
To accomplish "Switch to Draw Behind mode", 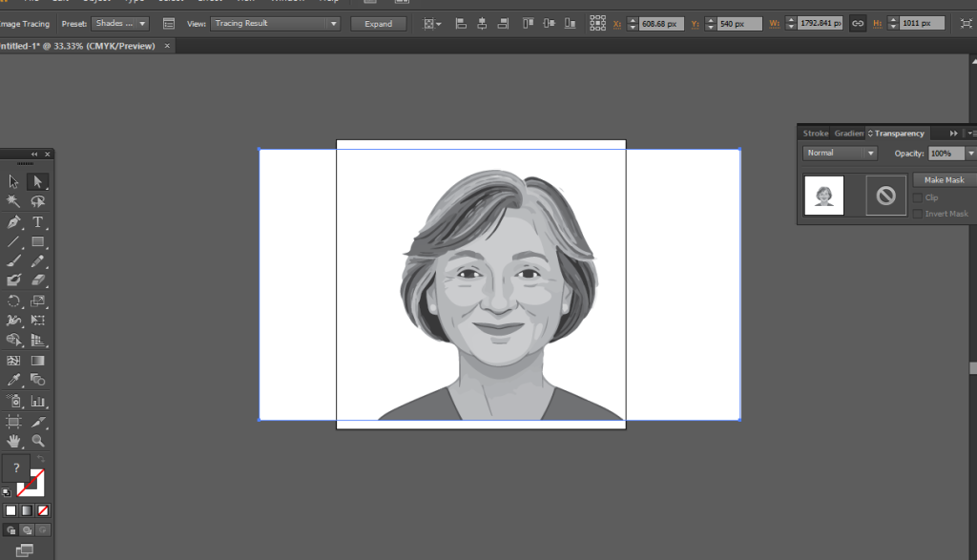I will pos(27,530).
